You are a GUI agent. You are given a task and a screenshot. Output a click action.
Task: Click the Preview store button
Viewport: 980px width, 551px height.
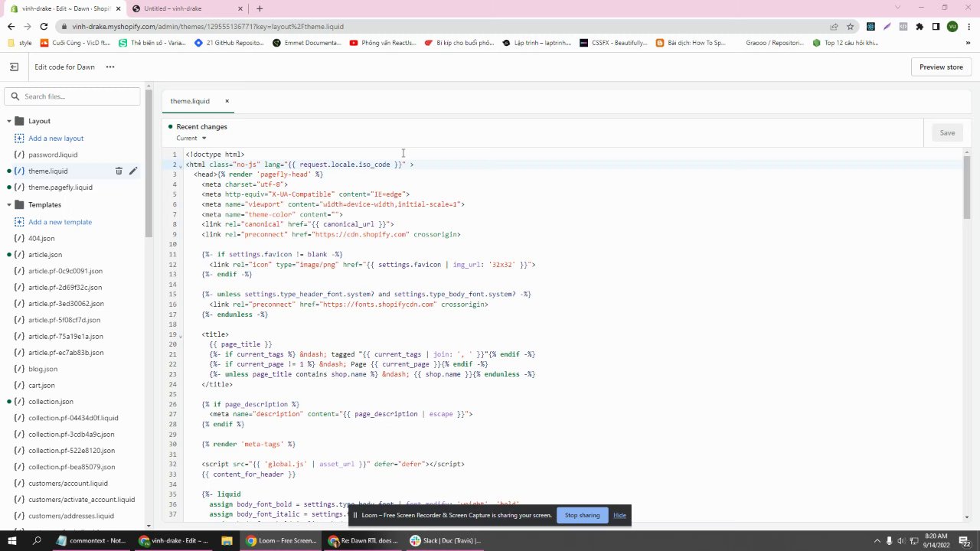(941, 67)
